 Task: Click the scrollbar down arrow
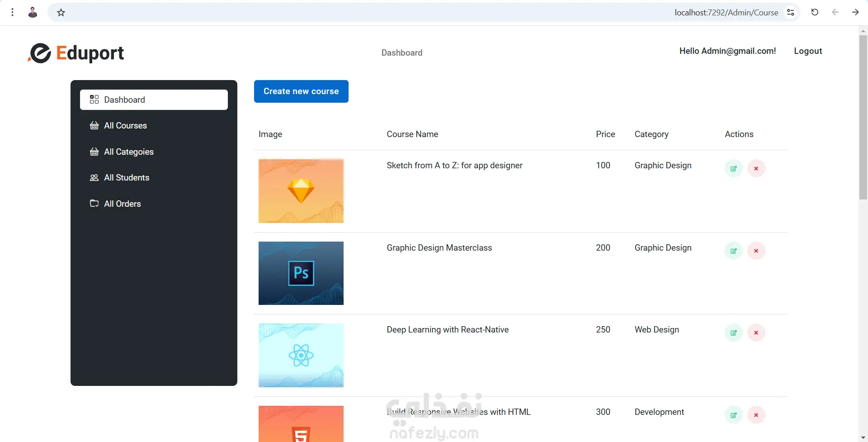(863, 438)
